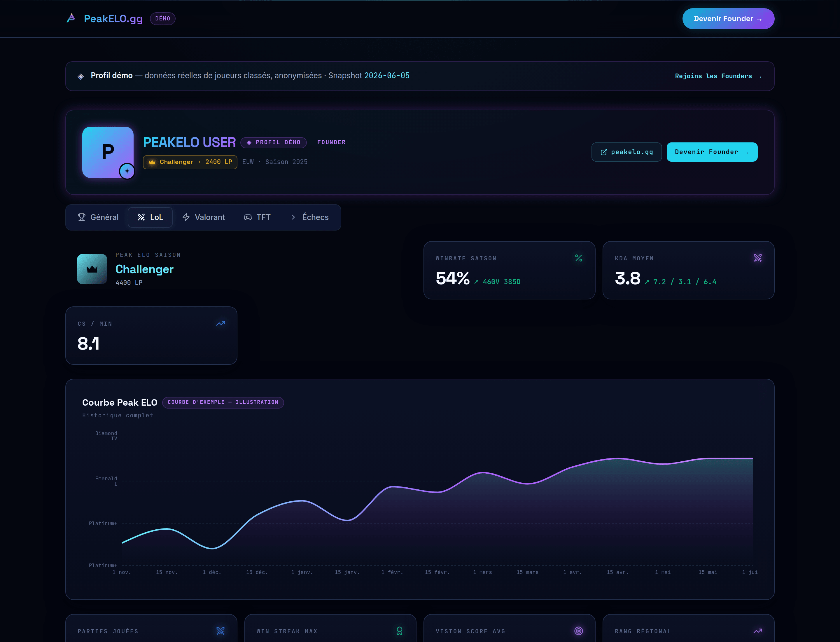
Task: Click the swords icon in KDA Moyen card
Action: 757,258
